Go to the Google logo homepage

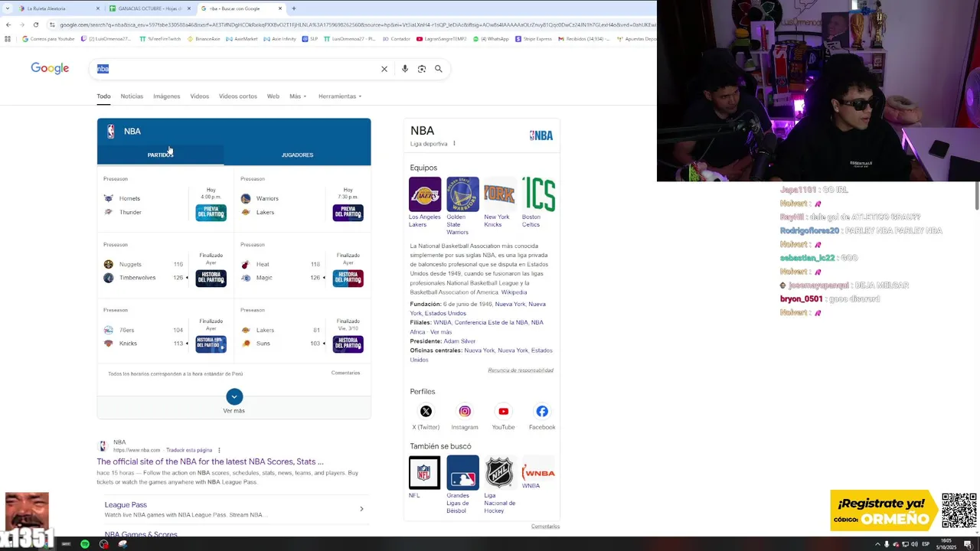50,68
